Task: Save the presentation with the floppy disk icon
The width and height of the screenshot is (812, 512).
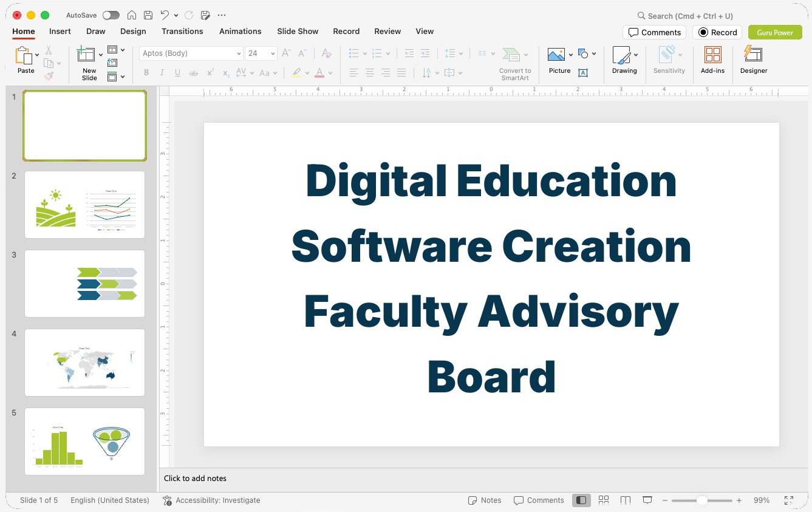Action: coord(148,15)
